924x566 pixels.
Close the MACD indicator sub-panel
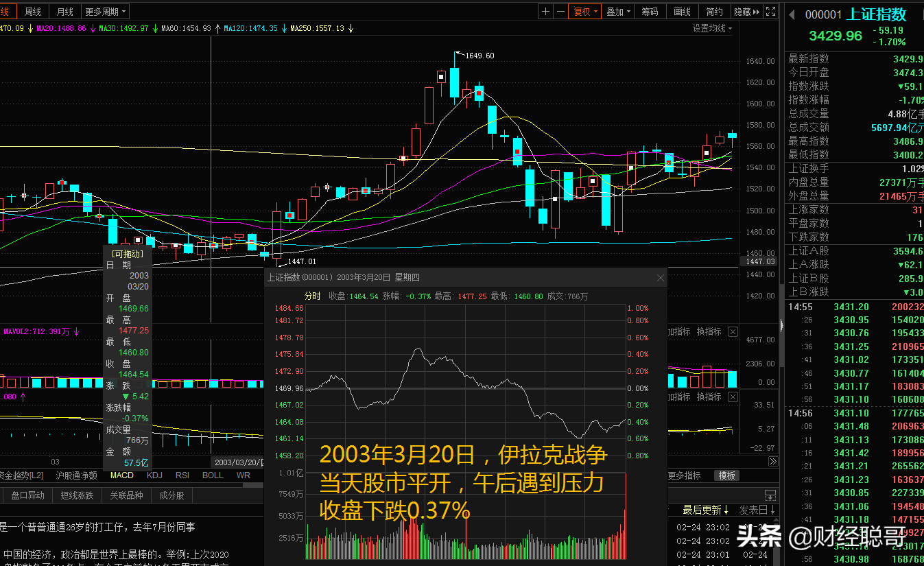(x=733, y=397)
